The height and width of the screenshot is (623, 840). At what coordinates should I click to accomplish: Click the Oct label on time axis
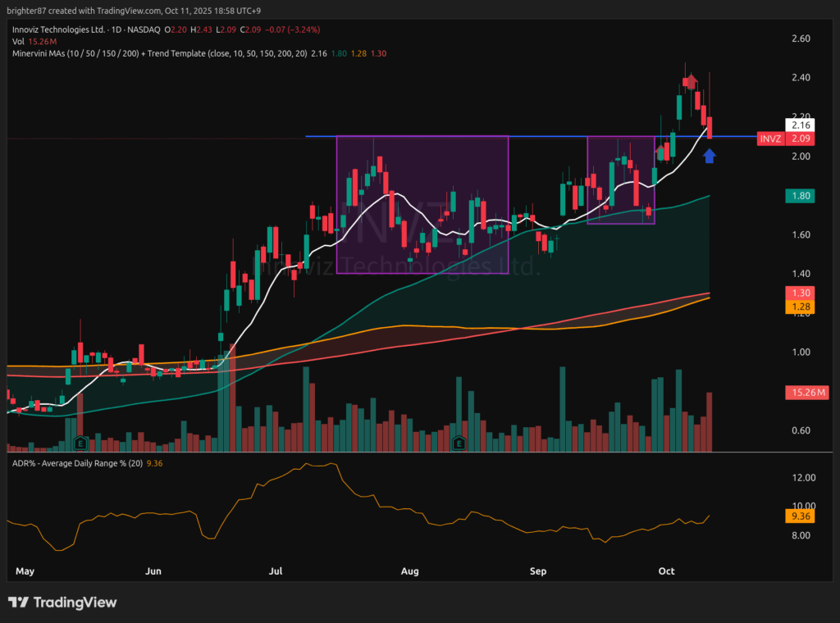666,571
